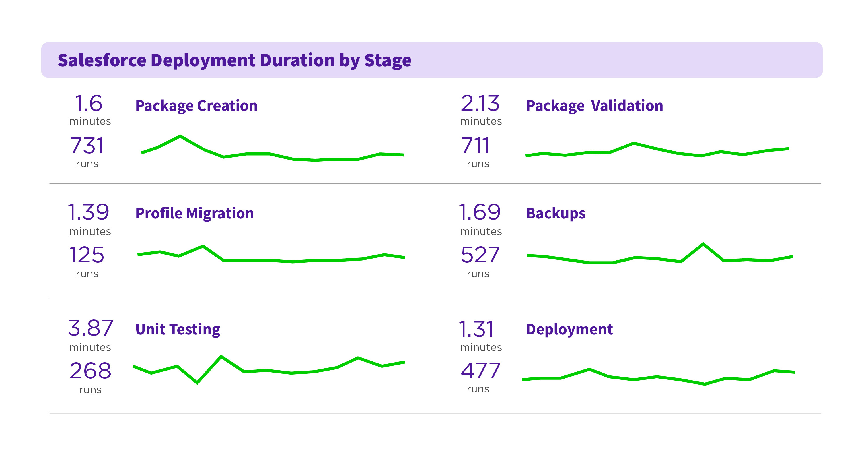Select the Deployment sparkline chart
Viewport: 868px width, 461px height.
click(x=656, y=377)
